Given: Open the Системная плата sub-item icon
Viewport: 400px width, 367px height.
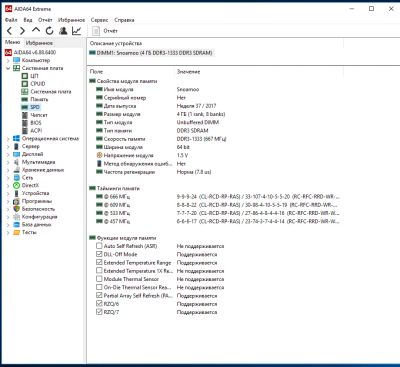Looking at the screenshot, I should point(25,92).
